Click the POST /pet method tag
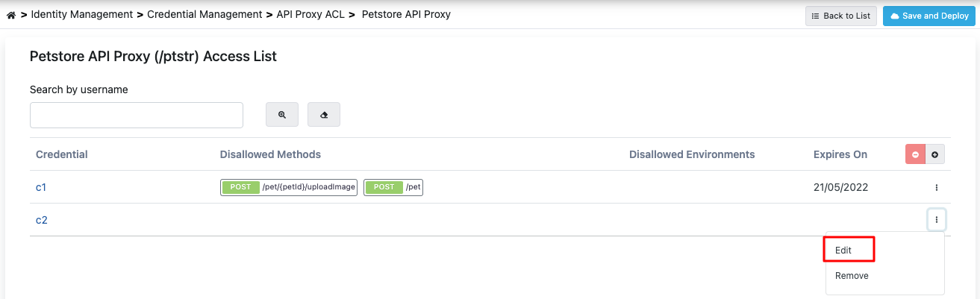Screen dimensions: 980x299 click(393, 187)
